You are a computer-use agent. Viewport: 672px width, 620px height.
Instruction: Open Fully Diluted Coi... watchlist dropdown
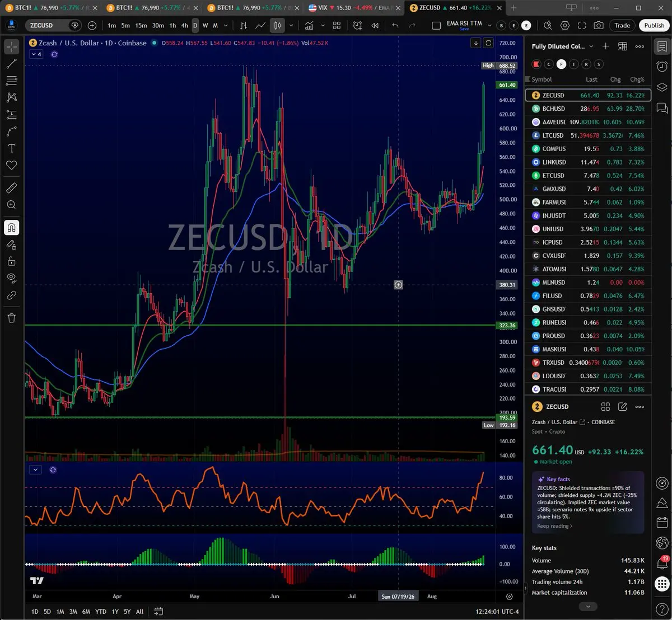pyautogui.click(x=591, y=46)
